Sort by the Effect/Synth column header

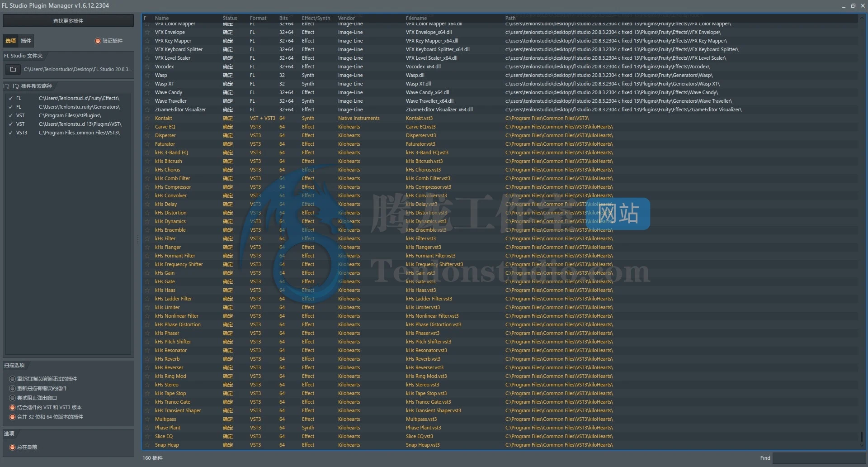click(316, 18)
